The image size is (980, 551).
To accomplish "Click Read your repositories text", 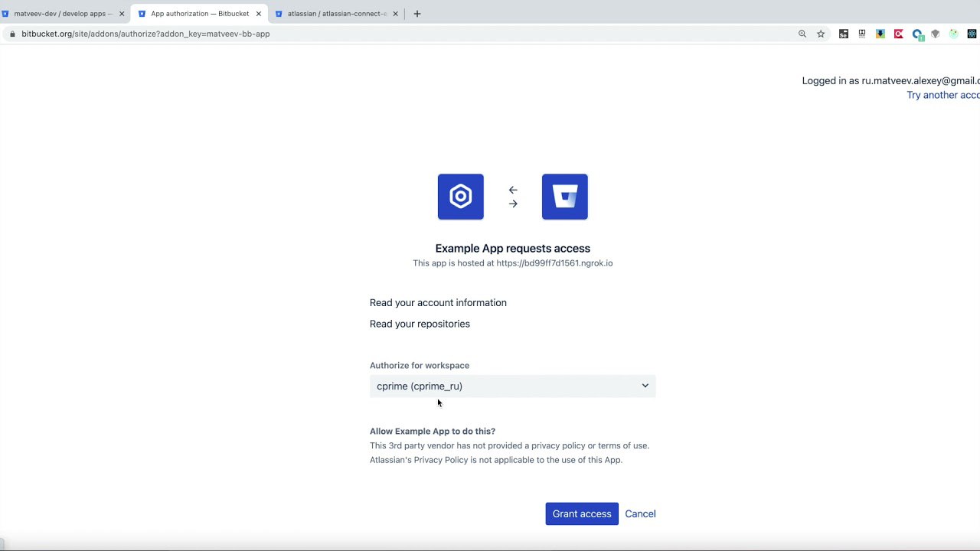I will (420, 324).
